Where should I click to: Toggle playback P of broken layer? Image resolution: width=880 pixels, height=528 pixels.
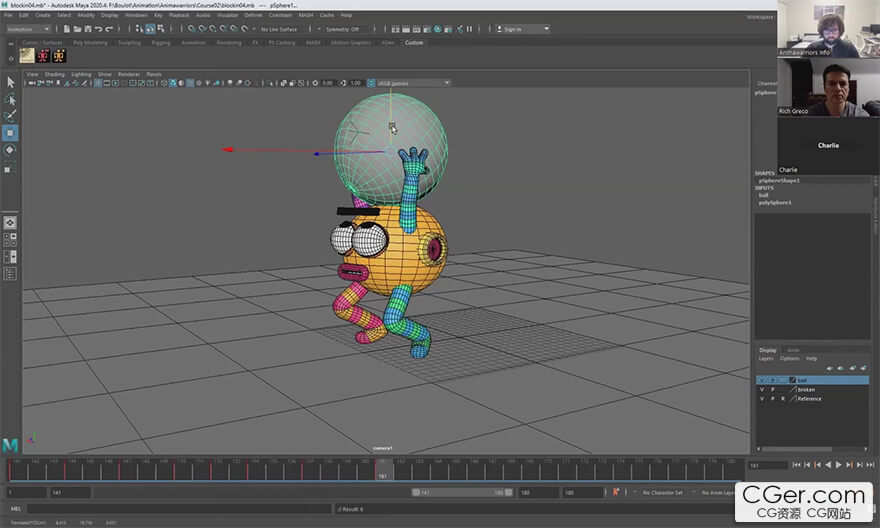[x=772, y=389]
